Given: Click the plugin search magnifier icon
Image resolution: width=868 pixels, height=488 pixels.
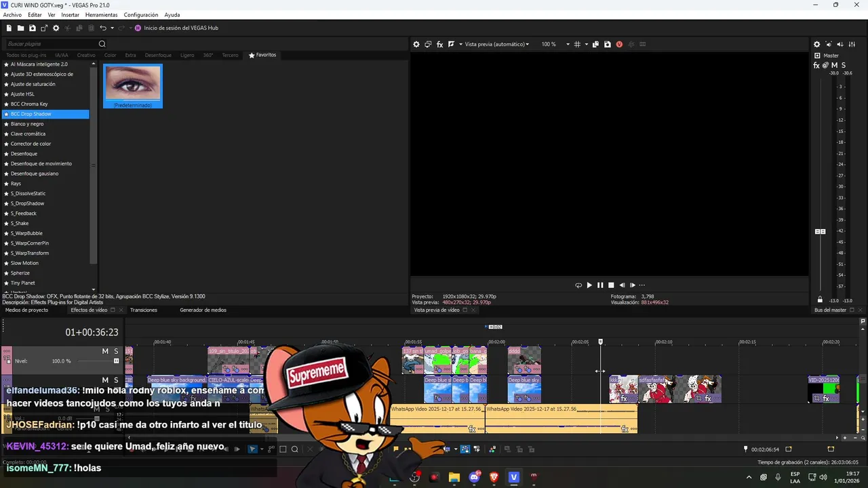Looking at the screenshot, I should 102,44.
